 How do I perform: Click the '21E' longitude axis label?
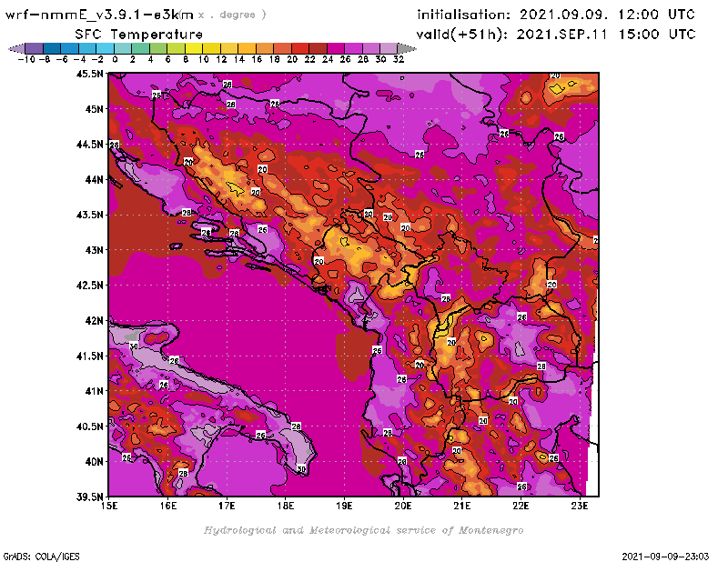[462, 507]
